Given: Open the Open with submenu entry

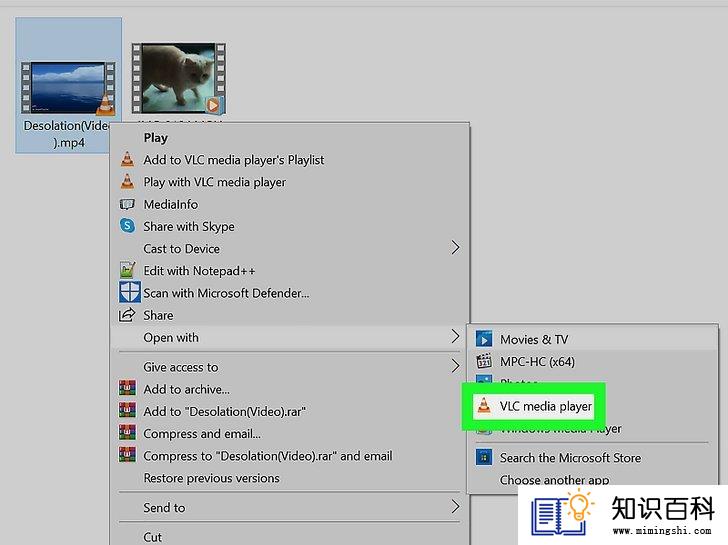Looking at the screenshot, I should [x=171, y=338].
